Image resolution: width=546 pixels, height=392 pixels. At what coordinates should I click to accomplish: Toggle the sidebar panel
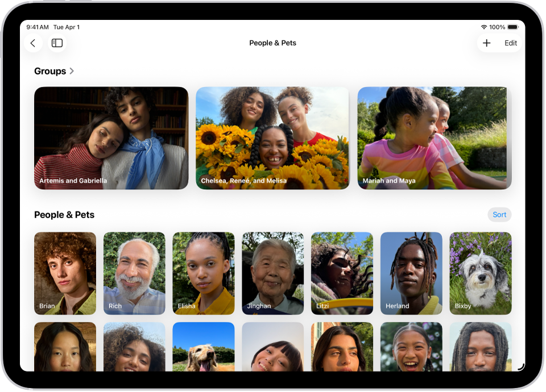click(57, 43)
